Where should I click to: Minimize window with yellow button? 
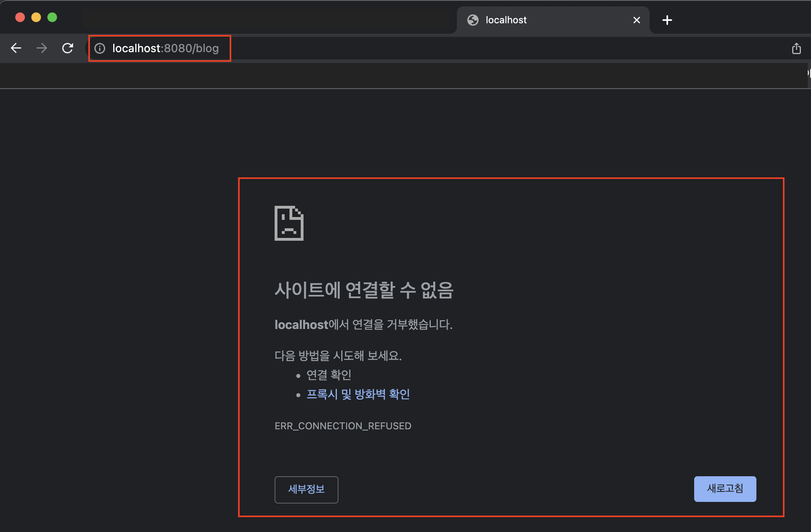[x=36, y=17]
